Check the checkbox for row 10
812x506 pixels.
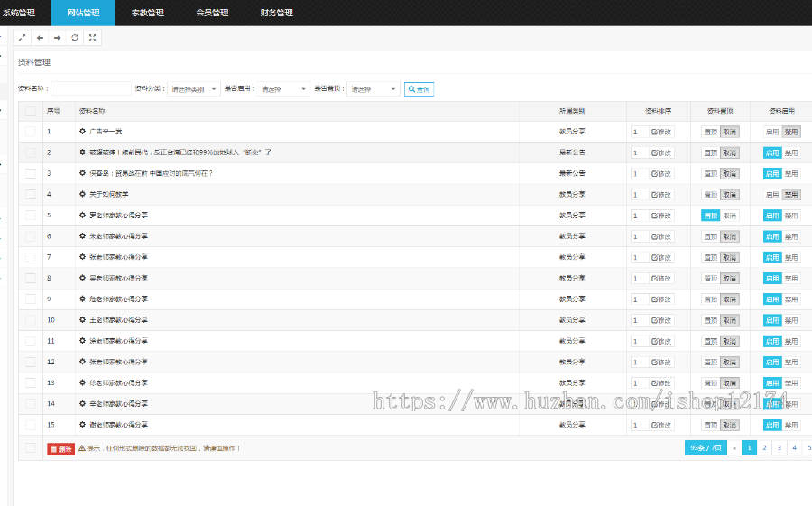31,320
